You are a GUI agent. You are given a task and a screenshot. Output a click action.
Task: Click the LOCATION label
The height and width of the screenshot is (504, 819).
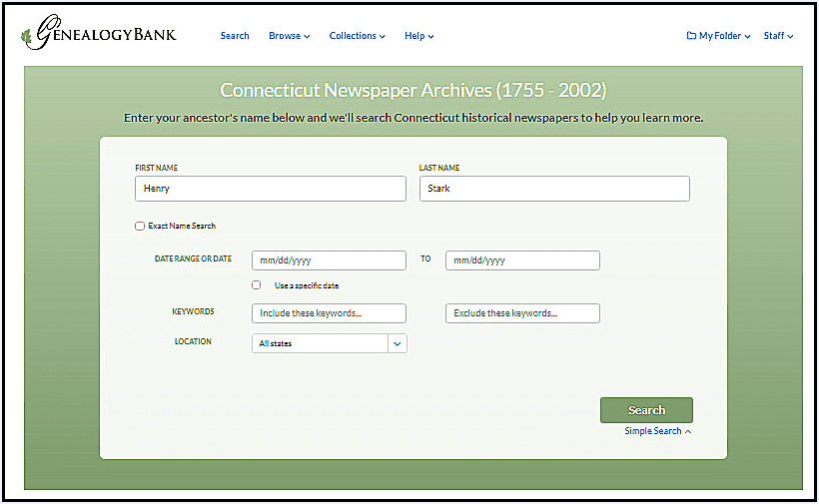pos(193,341)
